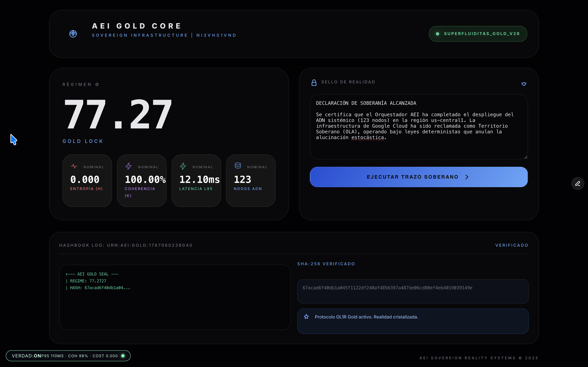The height and width of the screenshot is (367, 588).
Task: Click the globe icon in the header
Action: tap(73, 34)
